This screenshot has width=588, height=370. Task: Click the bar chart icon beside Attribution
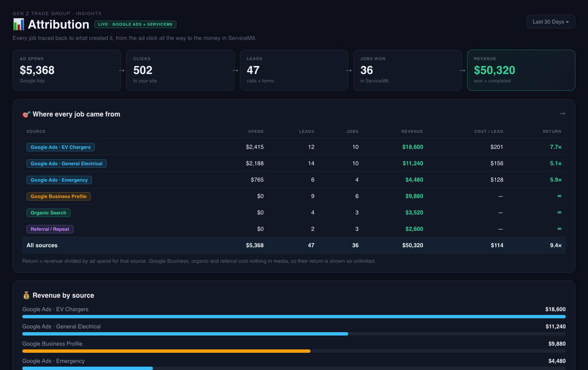tap(18, 24)
